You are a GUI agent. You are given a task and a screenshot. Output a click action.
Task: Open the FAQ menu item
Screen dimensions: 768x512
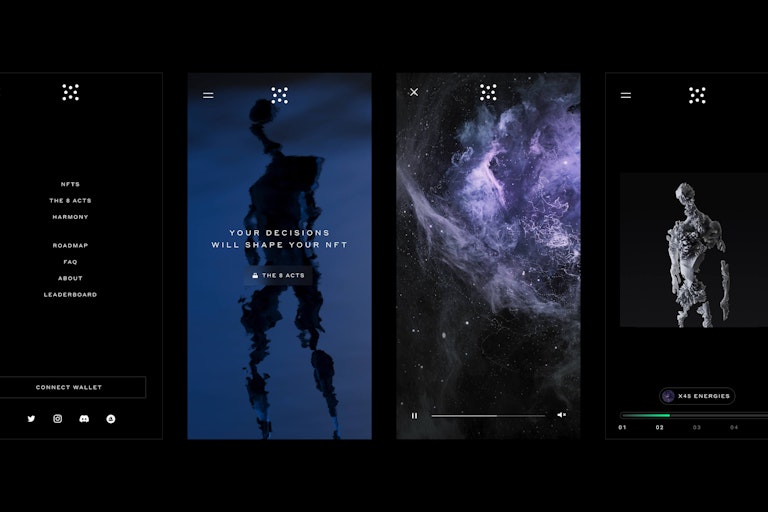70,262
